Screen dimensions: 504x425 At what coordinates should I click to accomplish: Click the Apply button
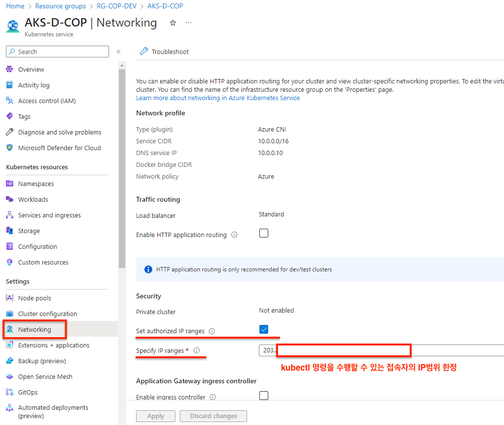coord(156,416)
